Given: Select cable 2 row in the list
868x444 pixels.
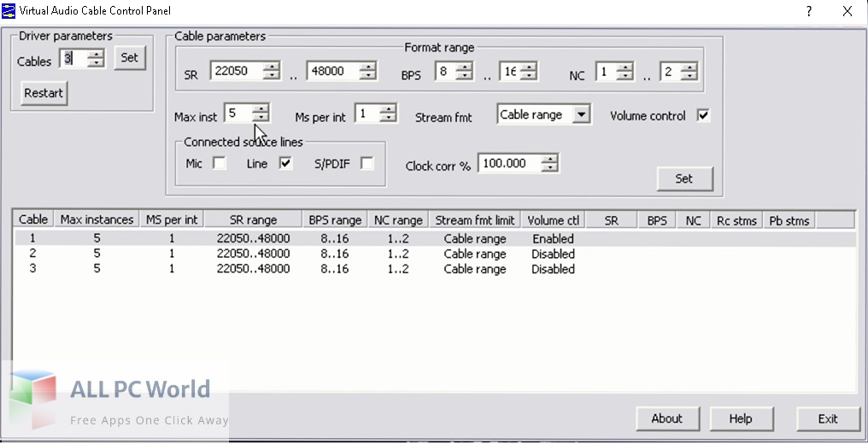Looking at the screenshot, I should pyautogui.click(x=435, y=254).
